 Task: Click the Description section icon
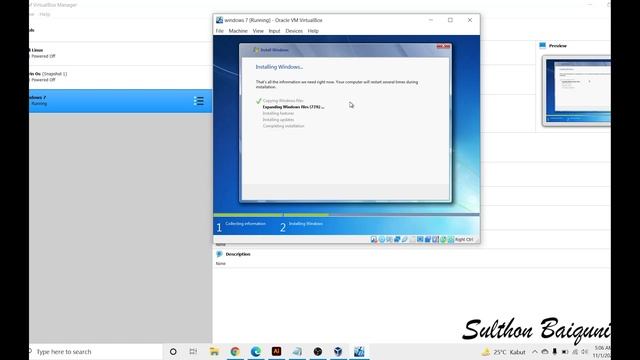coord(220,254)
